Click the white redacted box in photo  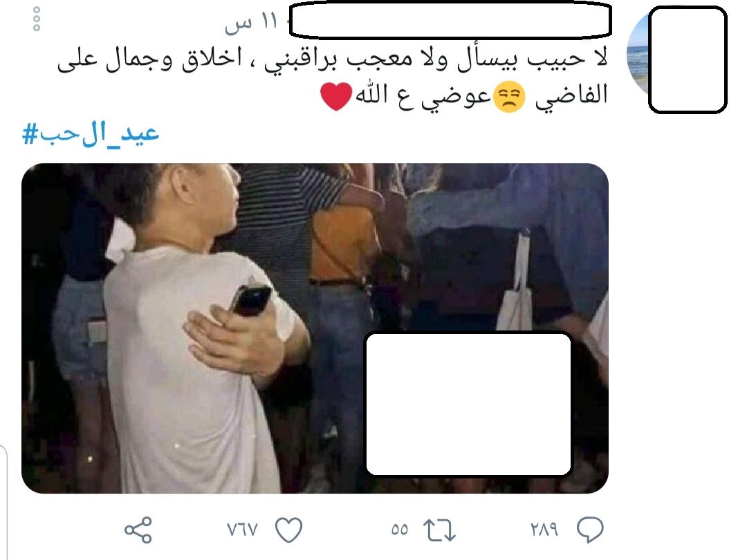coord(469,404)
